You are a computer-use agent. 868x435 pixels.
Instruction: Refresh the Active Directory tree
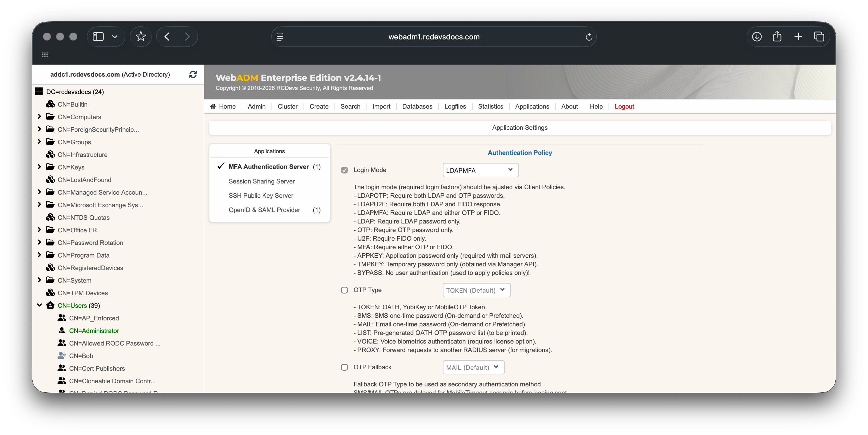(193, 74)
